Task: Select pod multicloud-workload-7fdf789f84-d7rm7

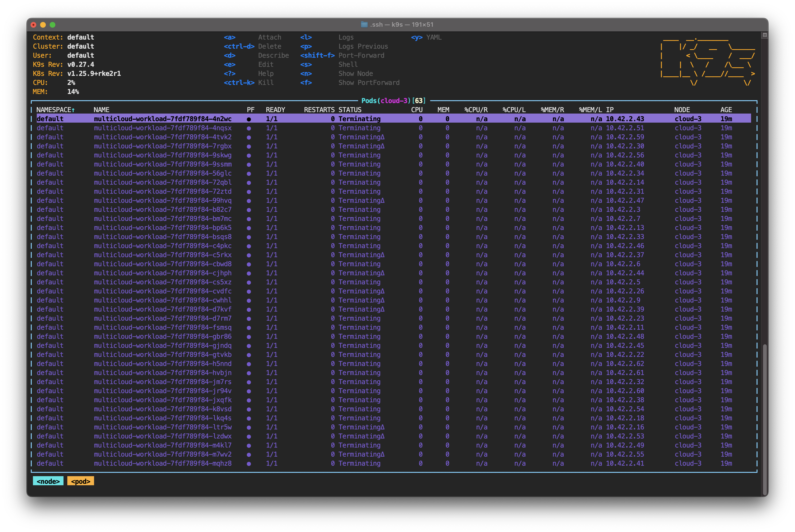Action: click(394, 318)
